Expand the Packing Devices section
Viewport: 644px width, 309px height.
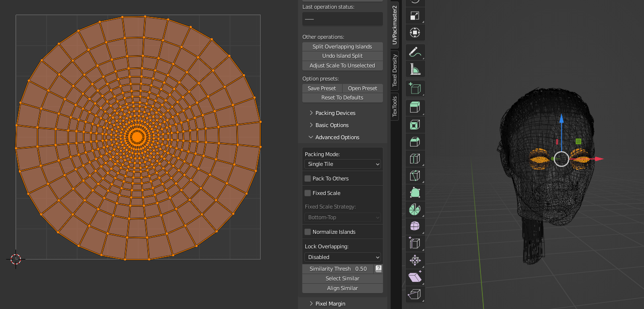pos(335,113)
